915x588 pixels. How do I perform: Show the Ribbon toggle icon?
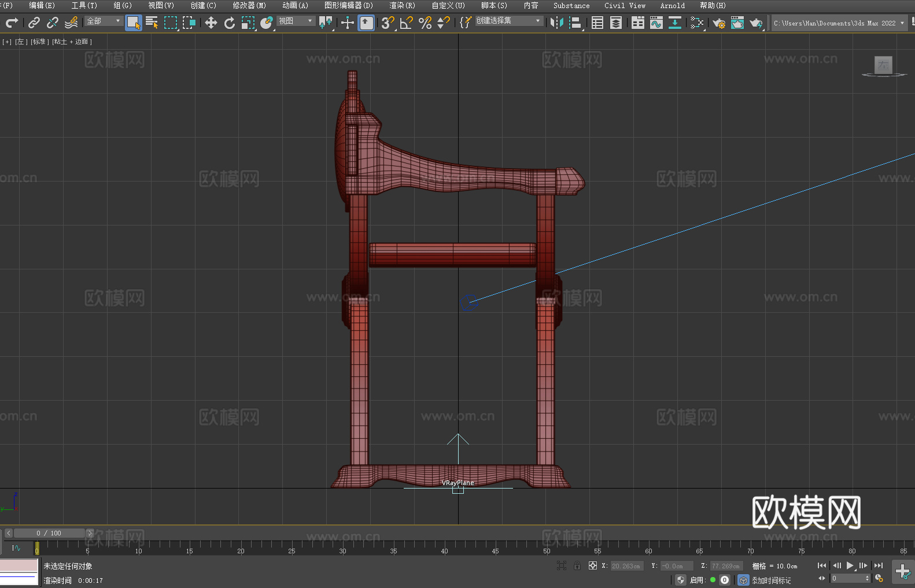(x=638, y=23)
